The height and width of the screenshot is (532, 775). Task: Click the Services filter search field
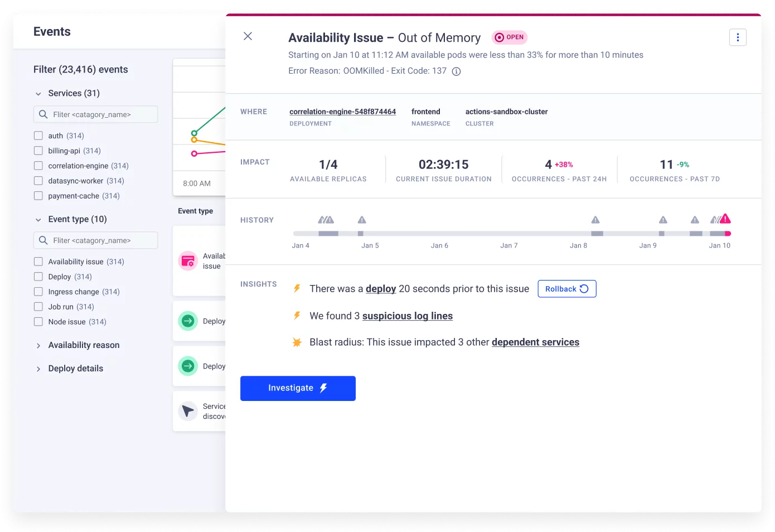point(96,114)
